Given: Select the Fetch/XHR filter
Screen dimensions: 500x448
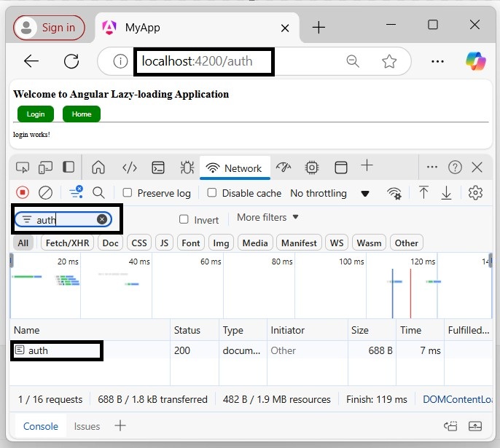Looking at the screenshot, I should [67, 243].
